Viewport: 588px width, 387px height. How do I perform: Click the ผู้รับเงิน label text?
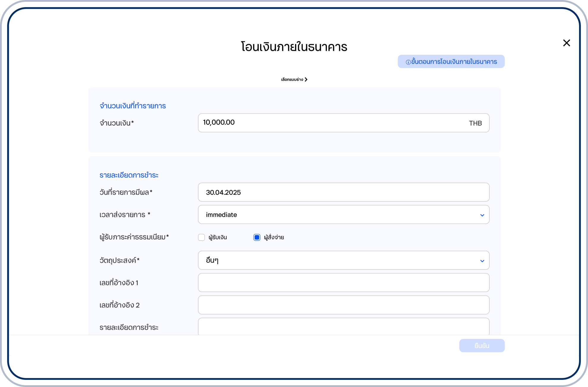point(218,237)
